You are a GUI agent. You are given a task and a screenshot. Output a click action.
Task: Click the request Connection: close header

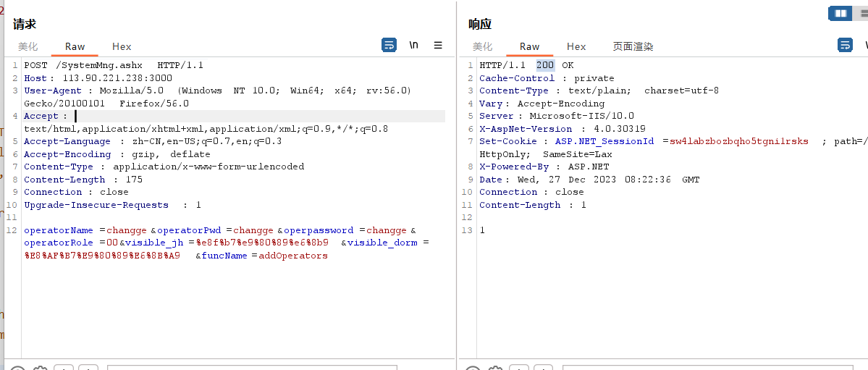pos(76,192)
